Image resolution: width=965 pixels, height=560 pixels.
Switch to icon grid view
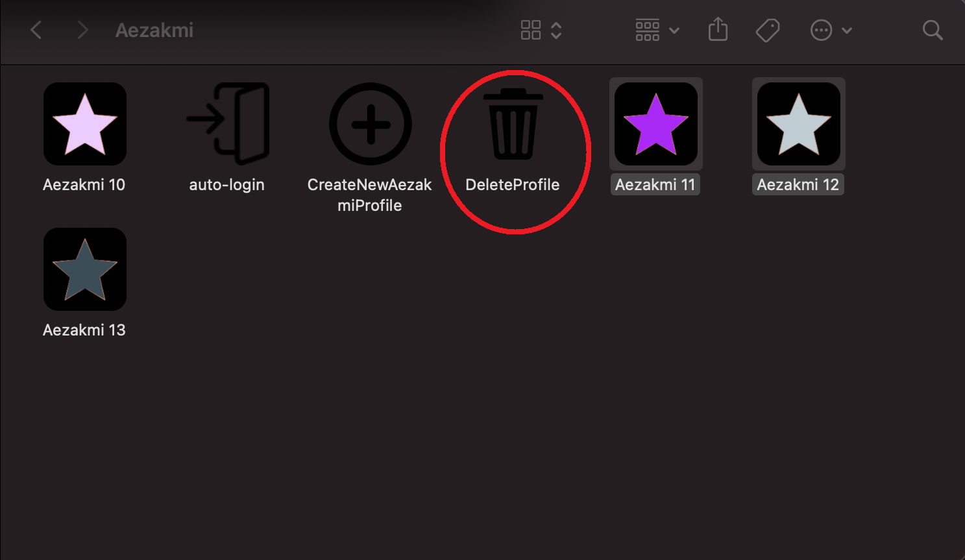[x=531, y=30]
